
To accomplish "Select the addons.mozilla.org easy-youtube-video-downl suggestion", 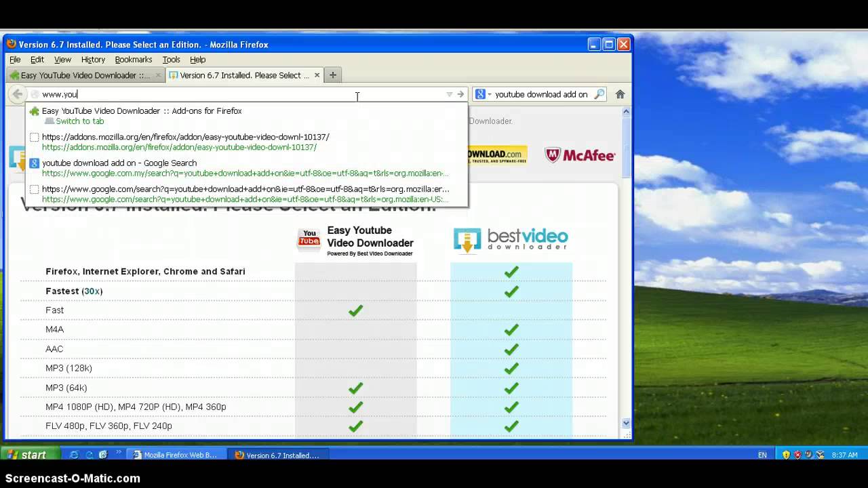I will (247, 142).
